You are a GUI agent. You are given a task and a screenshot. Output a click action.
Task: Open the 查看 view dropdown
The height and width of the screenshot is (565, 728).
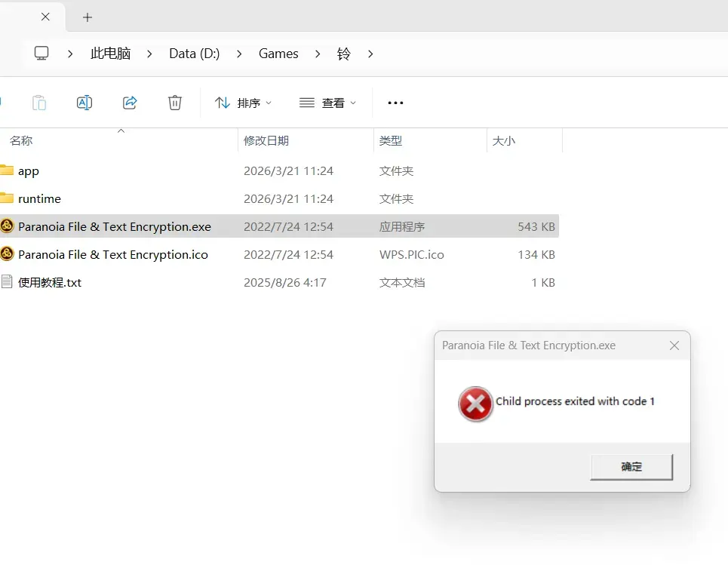tap(327, 103)
